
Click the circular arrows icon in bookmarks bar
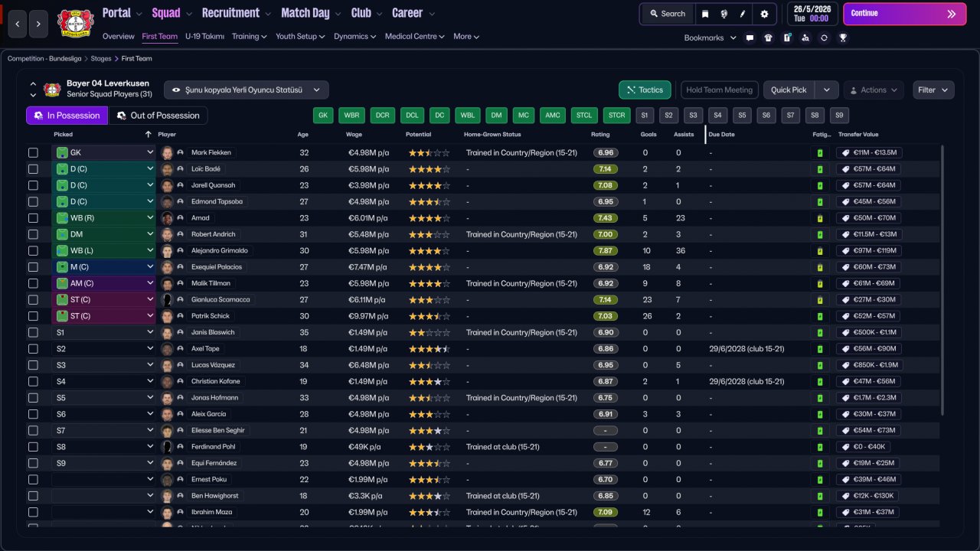click(824, 37)
